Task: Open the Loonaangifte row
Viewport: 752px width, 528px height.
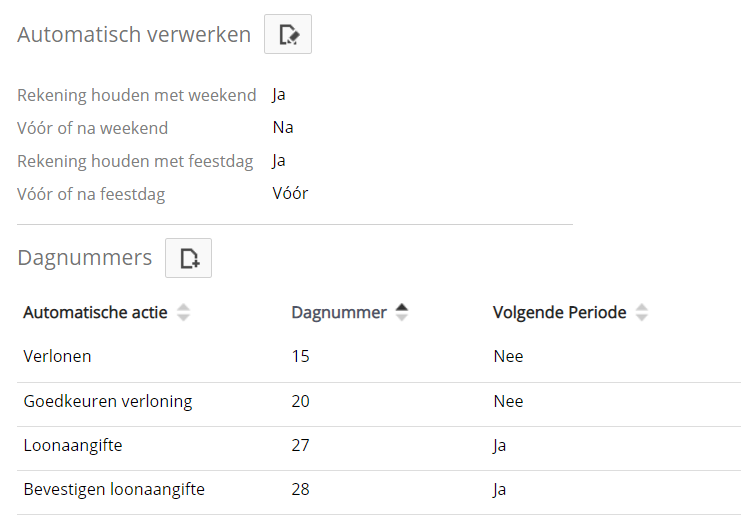Action: (x=73, y=445)
